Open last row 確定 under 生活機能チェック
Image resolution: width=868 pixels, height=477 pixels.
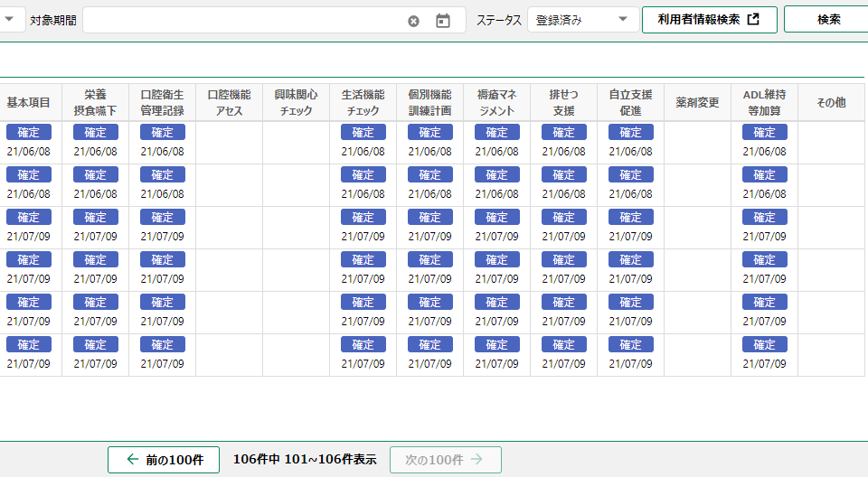pyautogui.click(x=363, y=344)
